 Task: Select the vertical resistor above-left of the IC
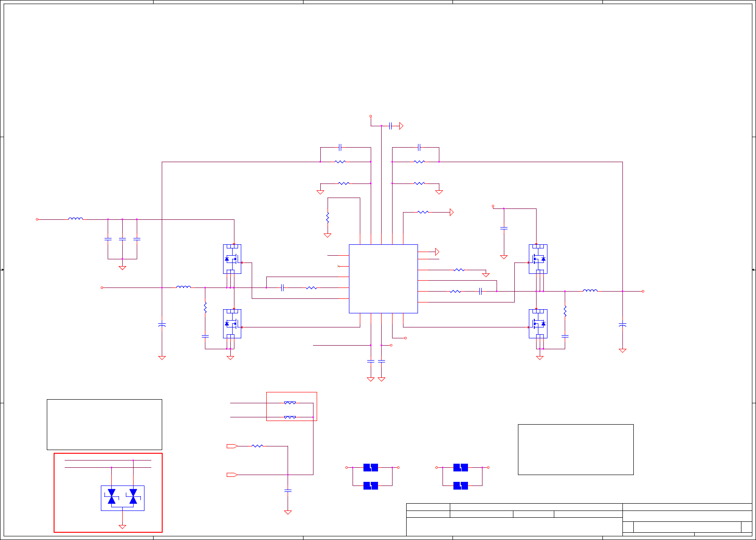click(328, 218)
